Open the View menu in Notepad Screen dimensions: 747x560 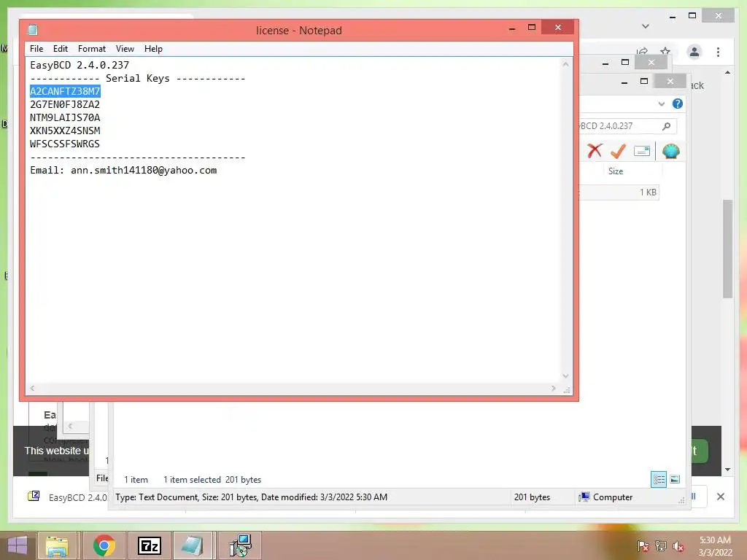point(125,49)
